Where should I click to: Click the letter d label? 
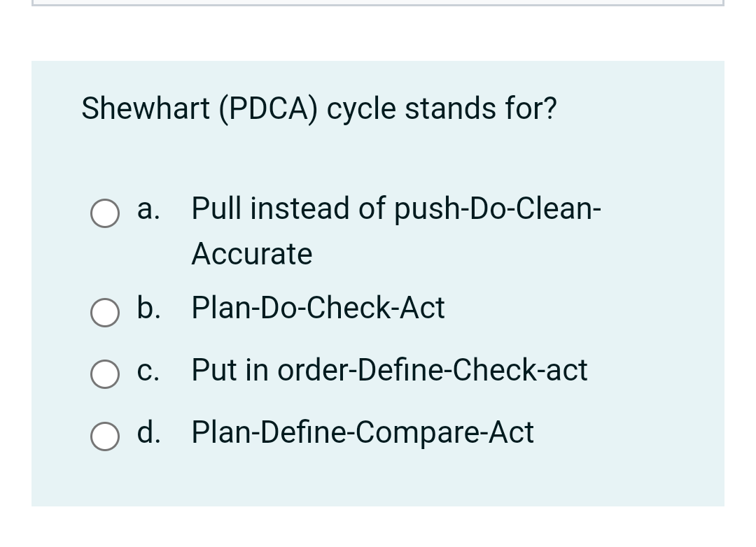pyautogui.click(x=148, y=432)
